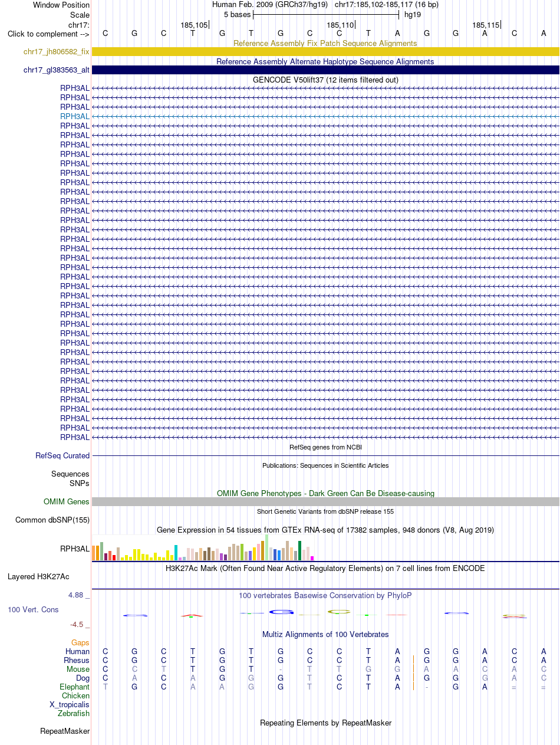
Task: Click the Zebrafish alignment row label
Action: (x=74, y=714)
